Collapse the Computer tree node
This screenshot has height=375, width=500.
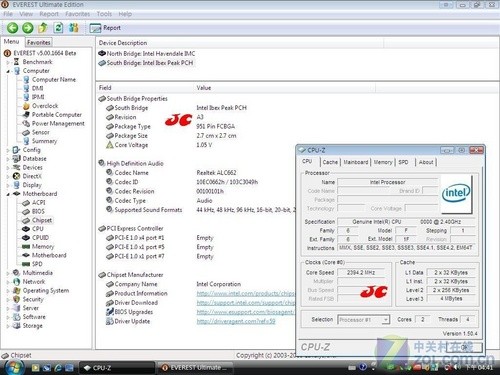[8, 71]
